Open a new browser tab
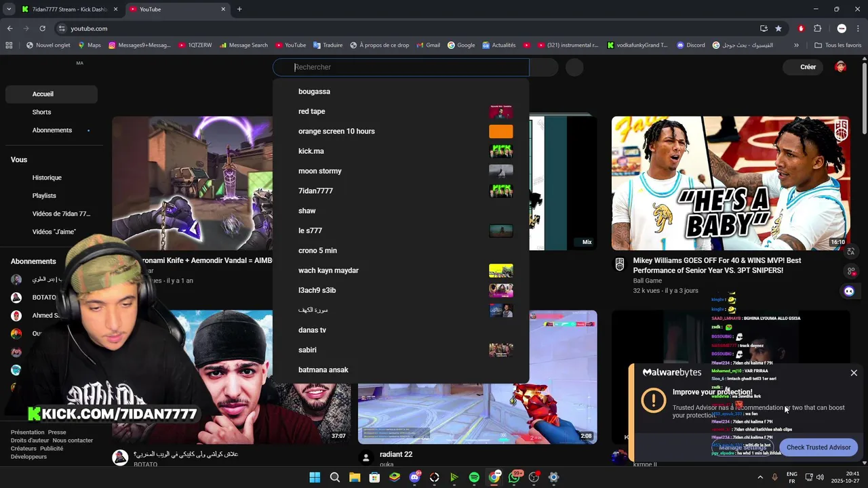Screen dimensions: 868x488 239,9
